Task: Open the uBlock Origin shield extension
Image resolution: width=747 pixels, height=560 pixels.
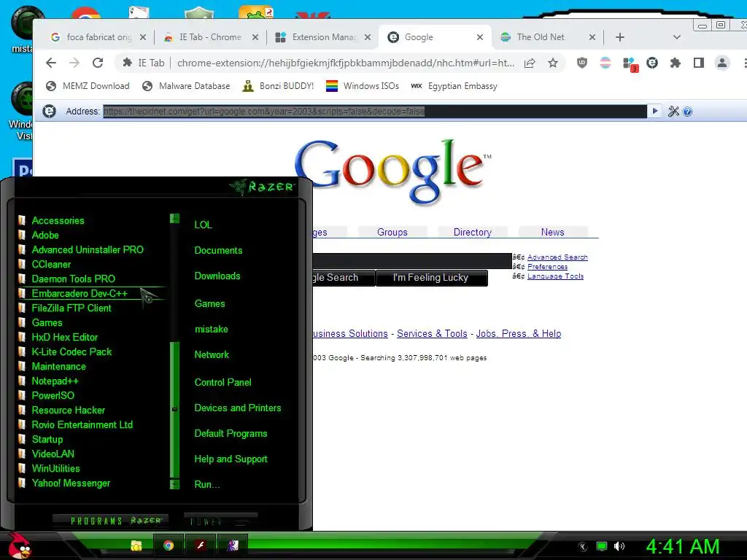Action: tap(581, 63)
